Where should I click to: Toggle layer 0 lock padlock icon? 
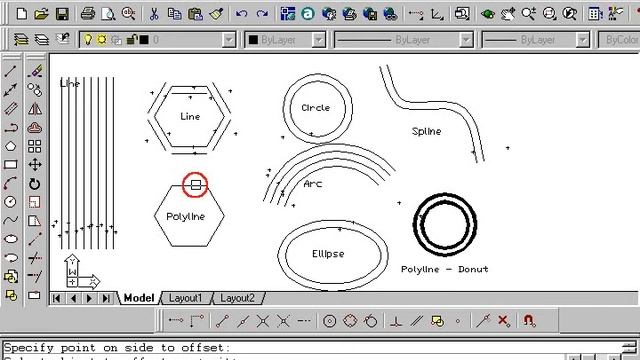click(x=131, y=40)
